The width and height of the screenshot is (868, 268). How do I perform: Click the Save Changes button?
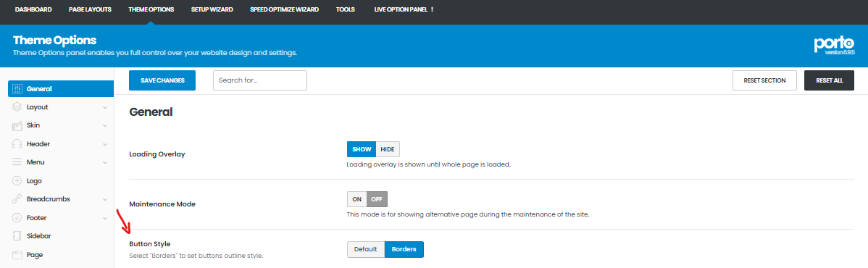tap(162, 80)
